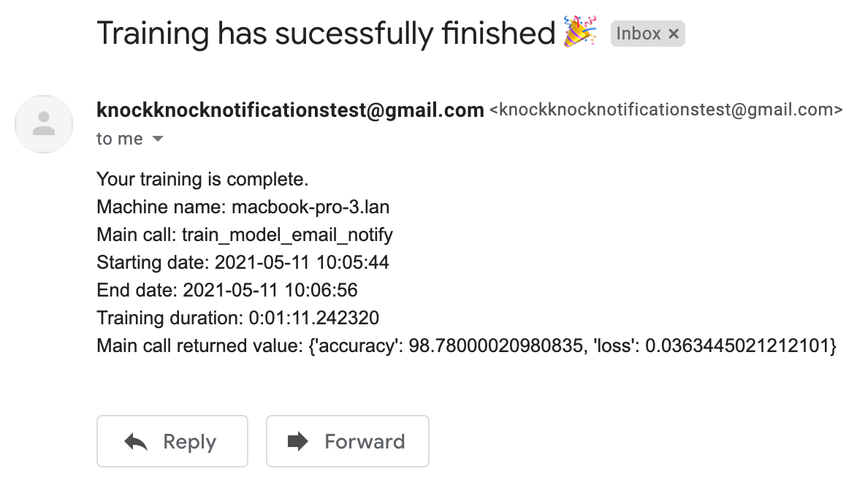Click the machine name macbook-pro-3.lan text
Screen dimensions: 865x504
(x=310, y=207)
